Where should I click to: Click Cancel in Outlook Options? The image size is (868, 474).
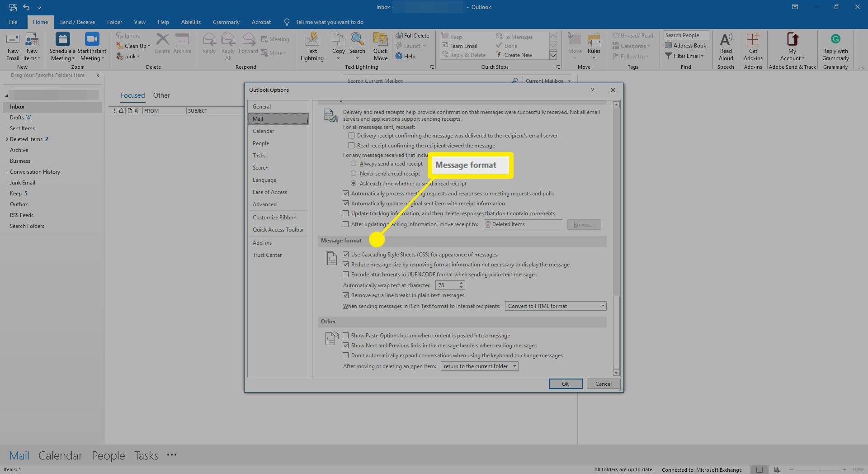(x=603, y=384)
